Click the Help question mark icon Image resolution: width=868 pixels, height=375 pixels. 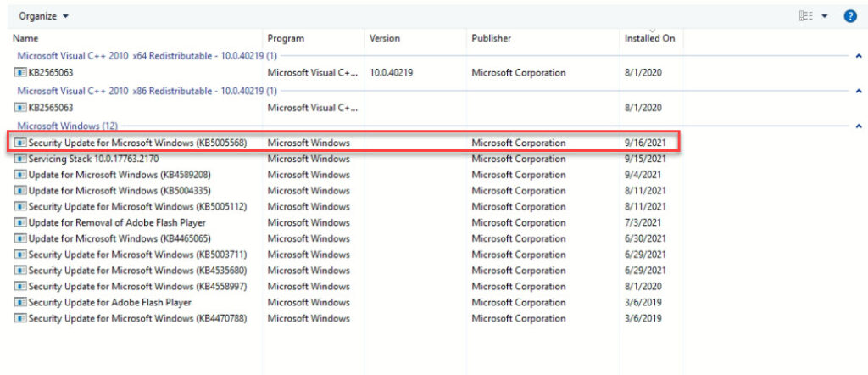coord(850,16)
